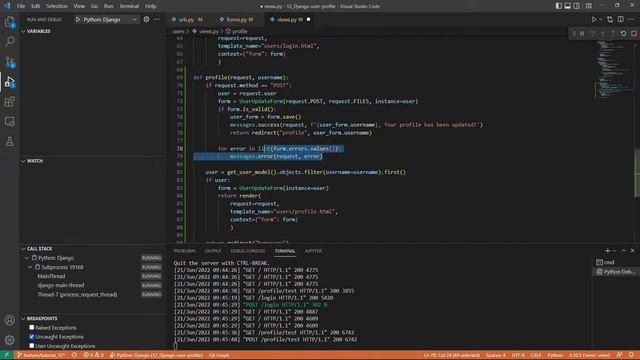Open the Terminal menu
Image resolution: width=640 pixels, height=360 pixels.
point(129,6)
